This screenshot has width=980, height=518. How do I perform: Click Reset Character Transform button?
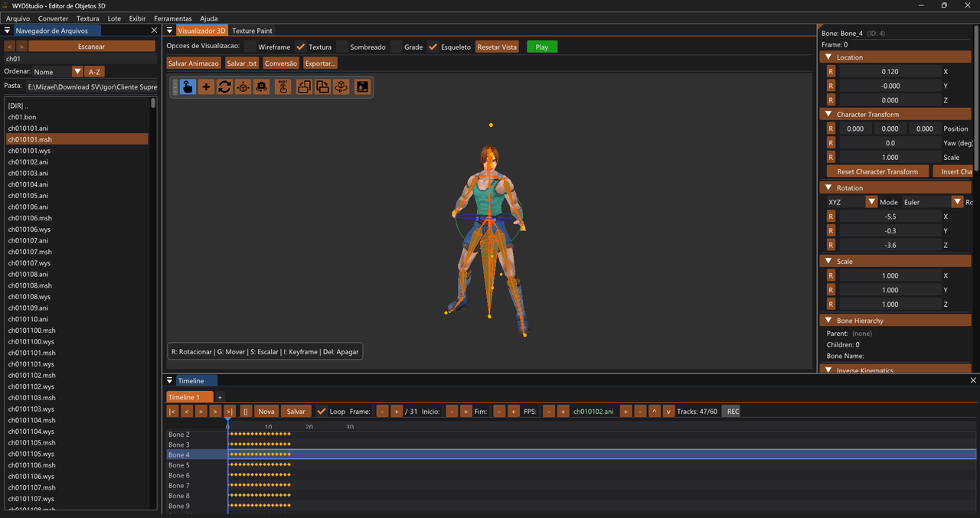(x=877, y=171)
